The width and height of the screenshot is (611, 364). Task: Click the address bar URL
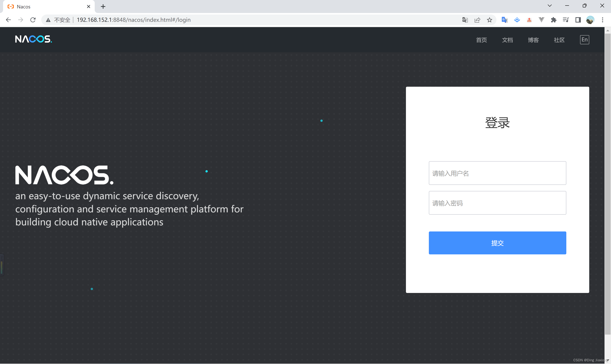(x=134, y=20)
